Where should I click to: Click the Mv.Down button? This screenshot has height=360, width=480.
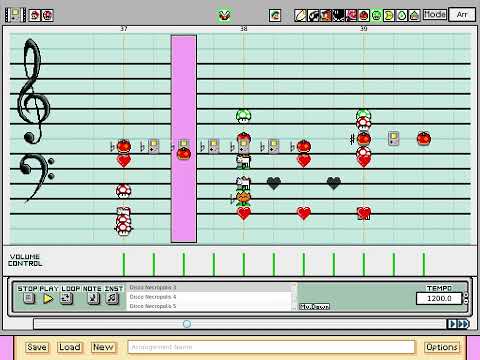314,306
